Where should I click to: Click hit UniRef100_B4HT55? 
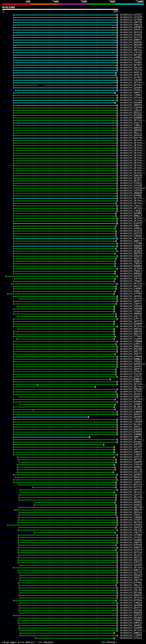pyautogui.click(x=131, y=445)
